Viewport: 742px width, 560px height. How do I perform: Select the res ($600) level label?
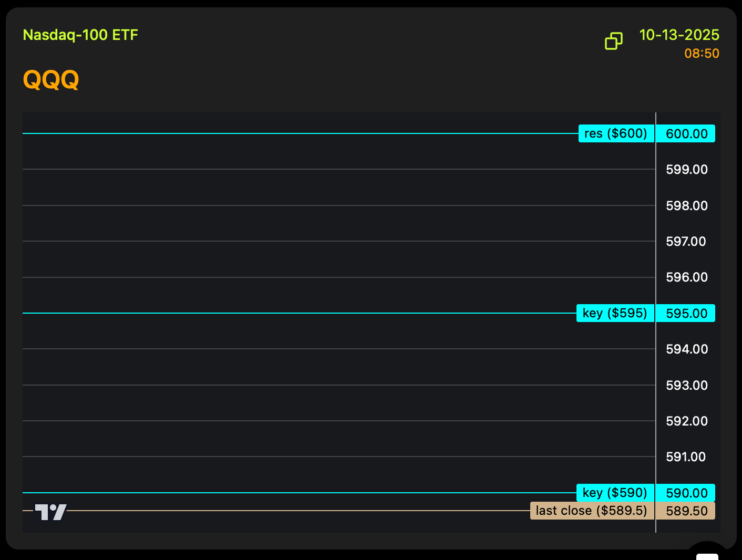tap(616, 133)
